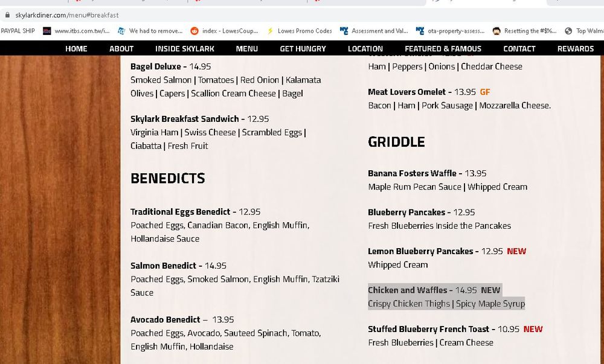
Task: Go to the REWARDS page
Action: (575, 49)
